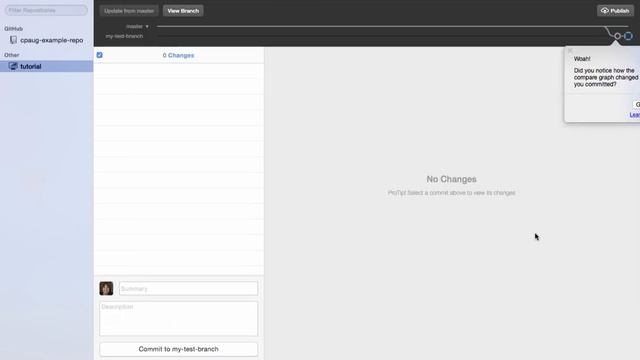Click the Learn more link in popup

pos(635,115)
